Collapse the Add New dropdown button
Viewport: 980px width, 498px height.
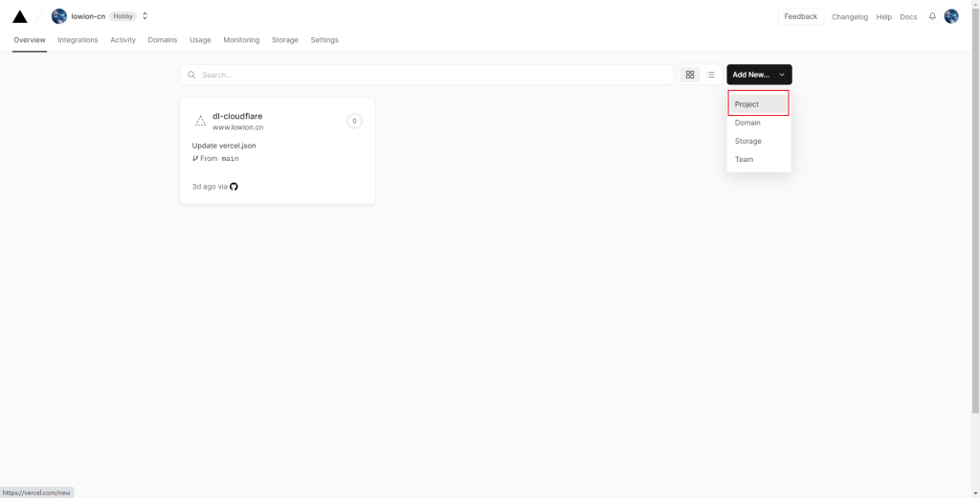[759, 75]
